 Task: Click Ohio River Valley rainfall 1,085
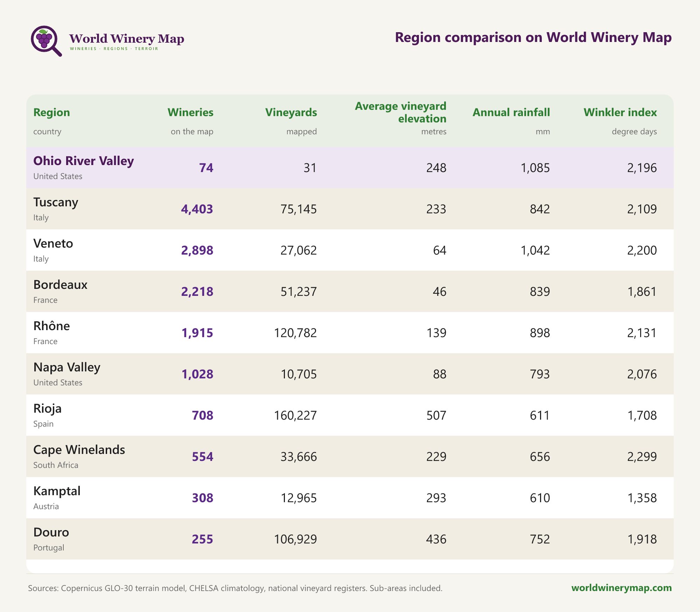pyautogui.click(x=535, y=168)
